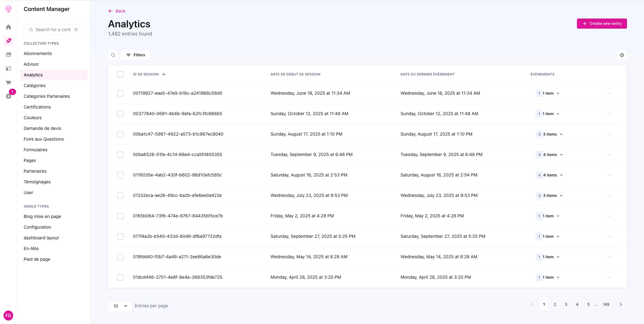
Task: Open Content-Type Builder layout icon
Action: click(9, 69)
